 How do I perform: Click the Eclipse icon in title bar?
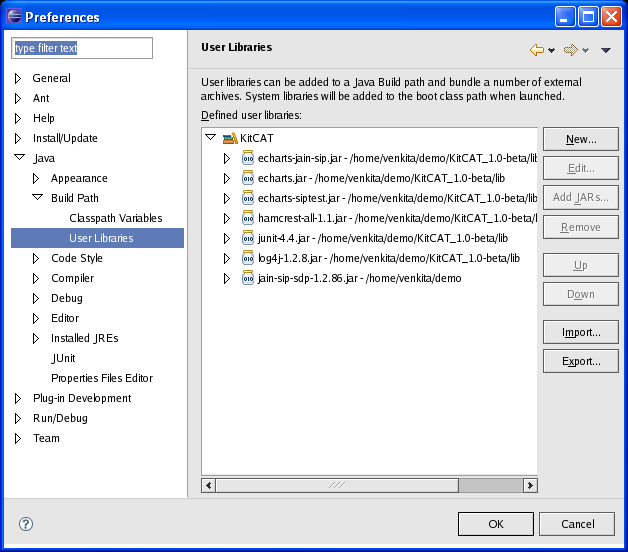point(14,16)
